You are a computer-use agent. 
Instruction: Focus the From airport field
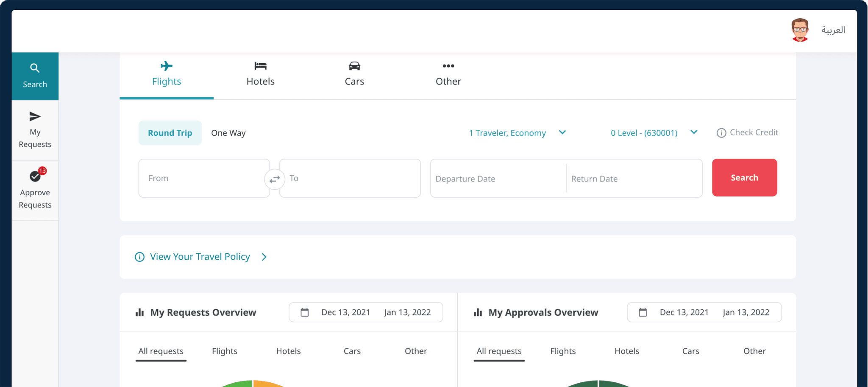coord(204,178)
